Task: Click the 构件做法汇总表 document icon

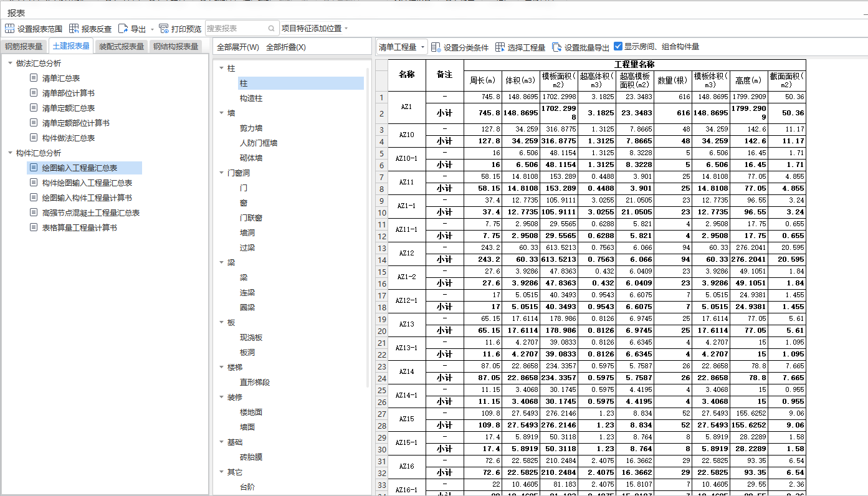Action: 34,138
